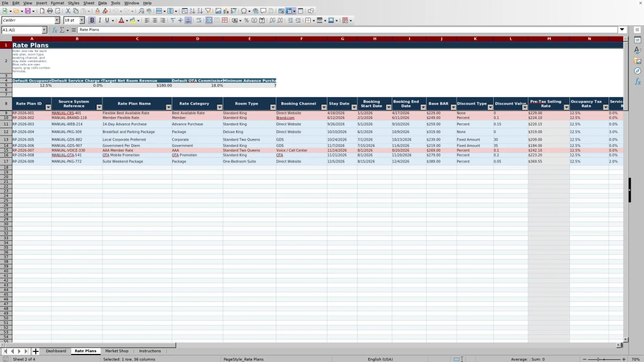Click the 70% zoom level
The height and width of the screenshot is (362, 644).
(x=635, y=359)
